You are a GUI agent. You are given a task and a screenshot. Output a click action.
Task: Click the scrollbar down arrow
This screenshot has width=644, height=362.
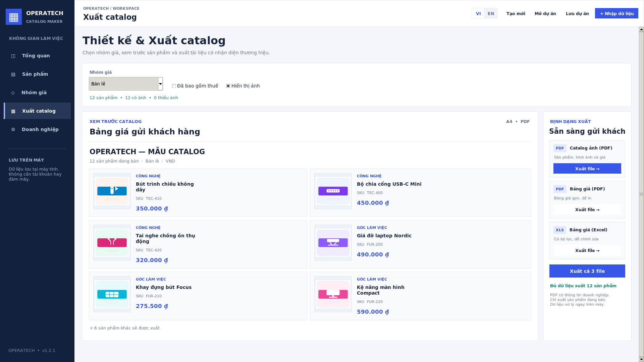[641, 359]
